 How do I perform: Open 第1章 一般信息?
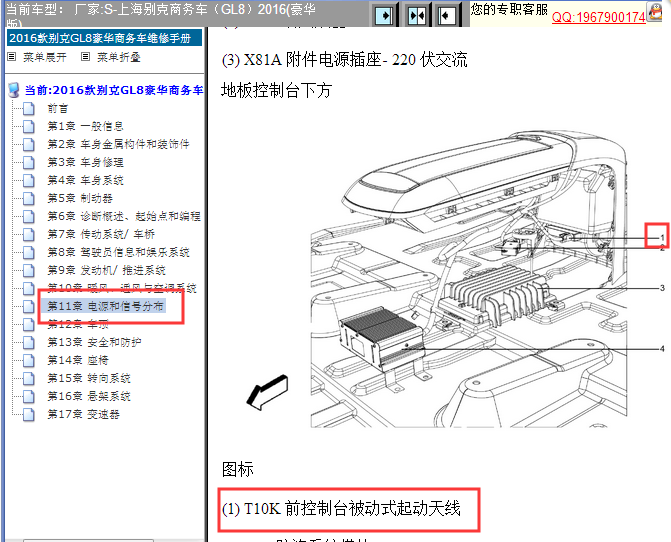click(x=85, y=126)
